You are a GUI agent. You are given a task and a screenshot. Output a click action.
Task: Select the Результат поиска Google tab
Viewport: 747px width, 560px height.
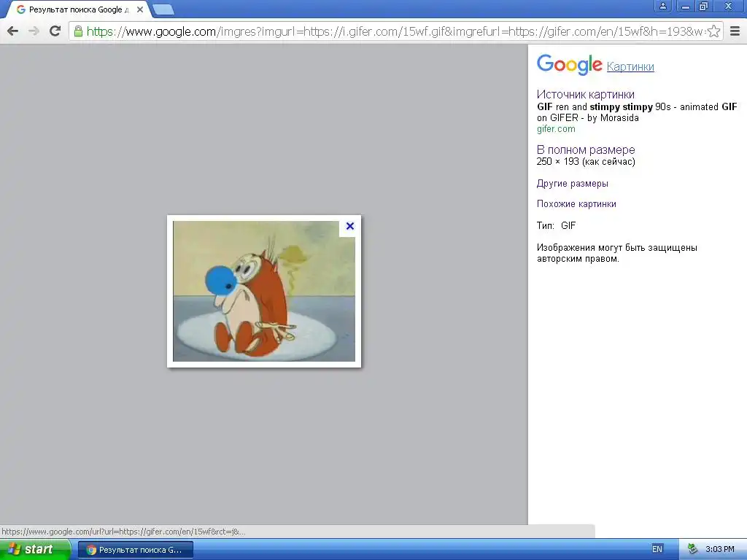point(79,9)
